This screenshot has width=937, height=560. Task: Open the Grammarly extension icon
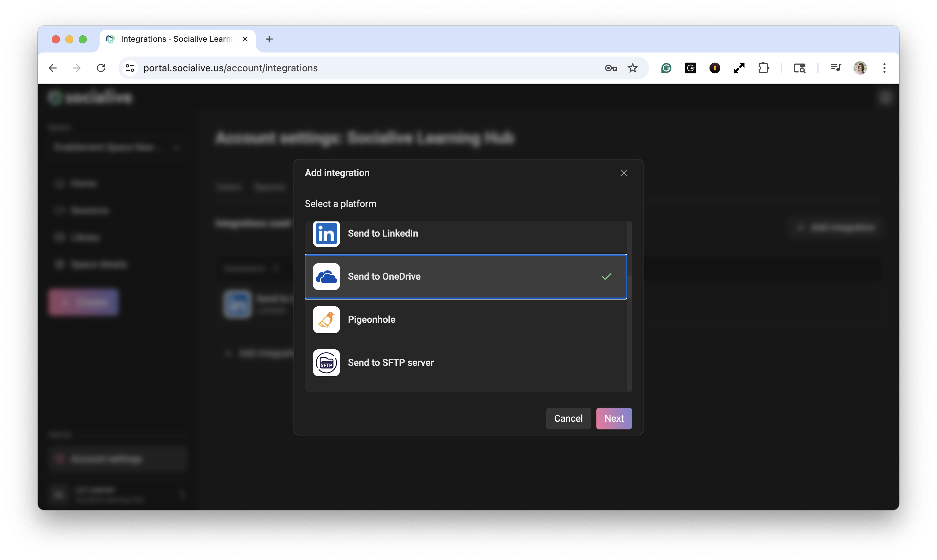pos(666,68)
